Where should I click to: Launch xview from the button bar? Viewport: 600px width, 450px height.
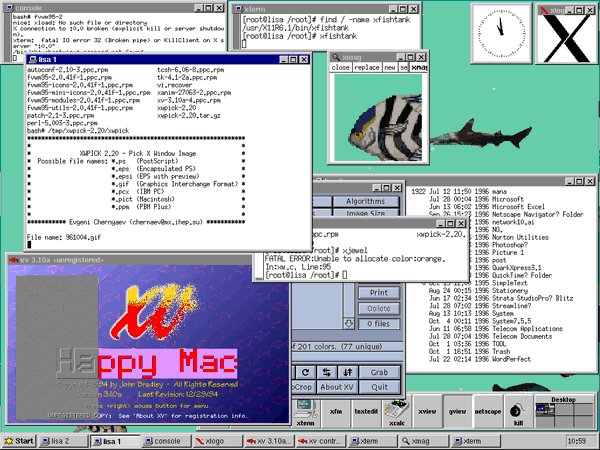[427, 412]
